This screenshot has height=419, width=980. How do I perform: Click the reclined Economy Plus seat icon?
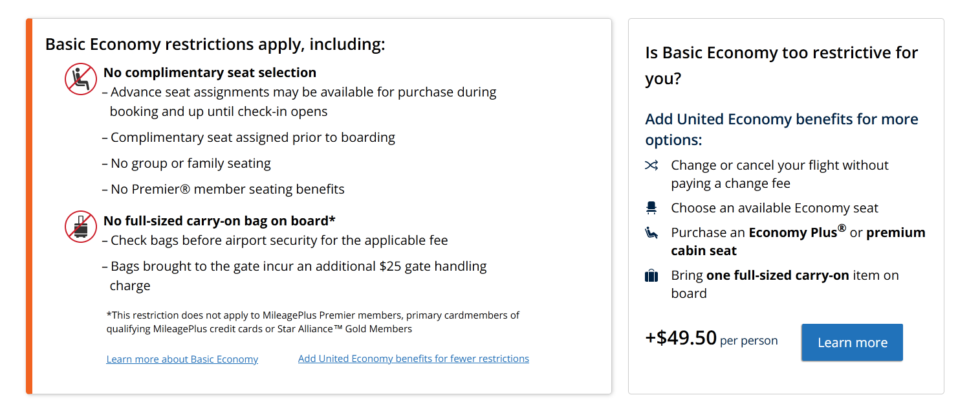point(651,232)
